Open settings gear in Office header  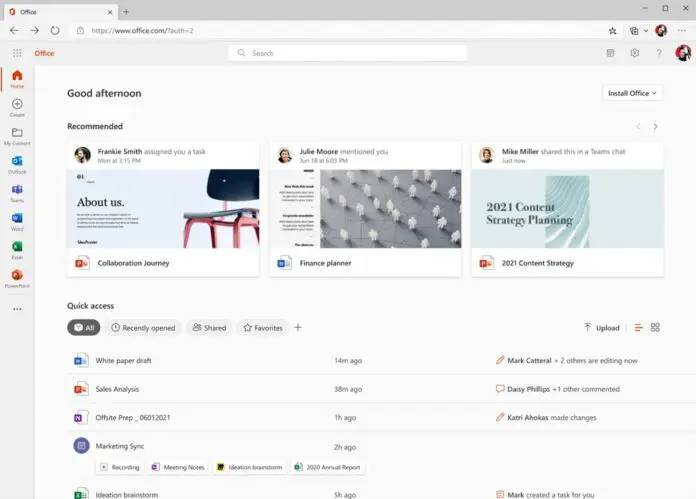(x=635, y=53)
